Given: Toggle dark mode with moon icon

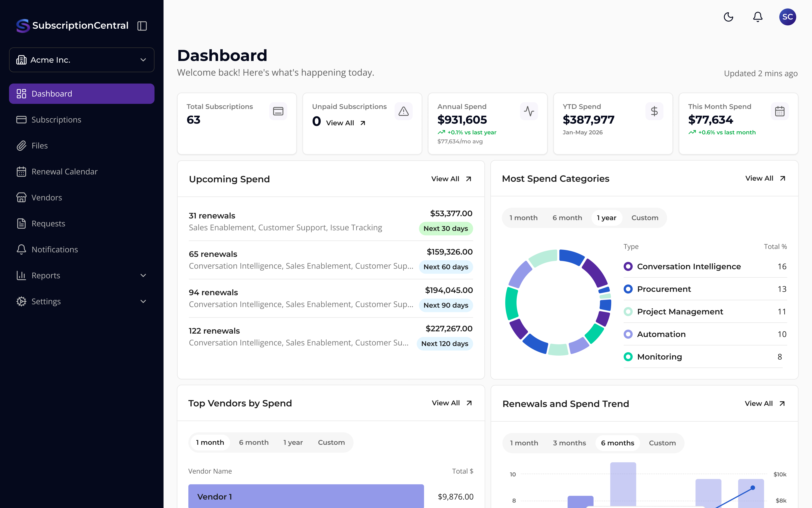Looking at the screenshot, I should 729,17.
